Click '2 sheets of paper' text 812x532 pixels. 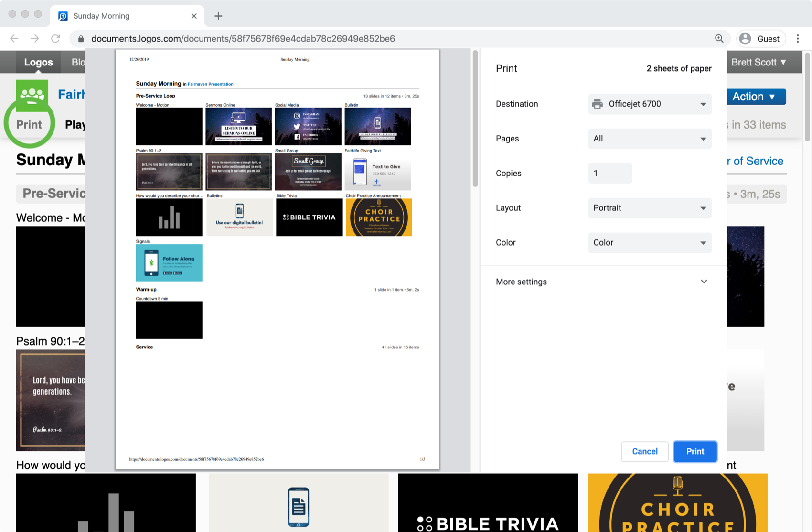click(679, 68)
